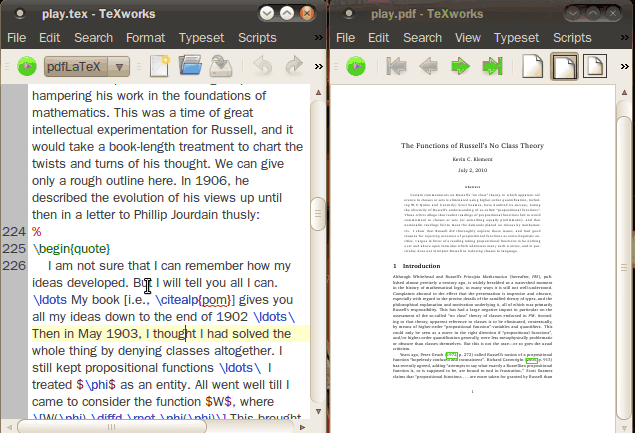The image size is (635, 433).
Task: Toggle Fit to Window view mode
Action: 597,67
